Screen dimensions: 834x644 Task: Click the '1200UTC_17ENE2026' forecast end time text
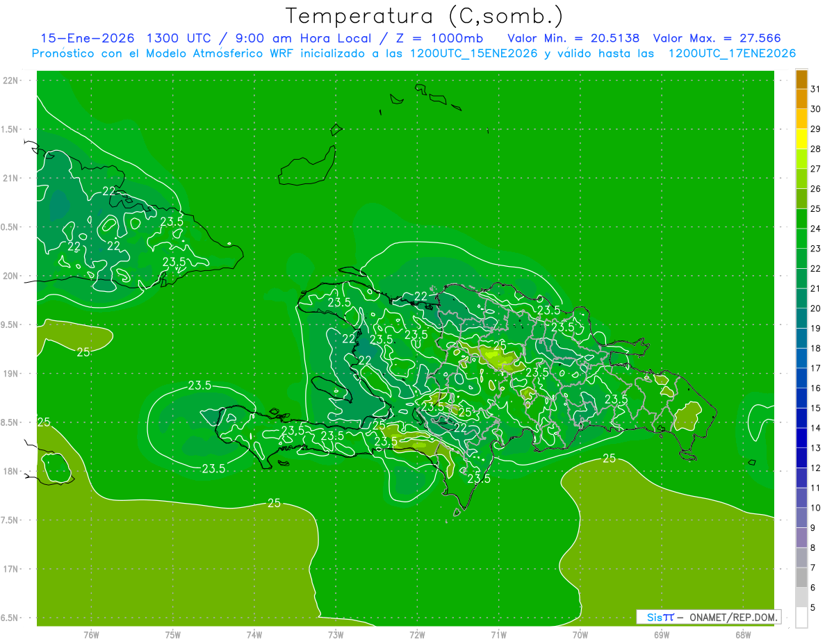point(732,53)
